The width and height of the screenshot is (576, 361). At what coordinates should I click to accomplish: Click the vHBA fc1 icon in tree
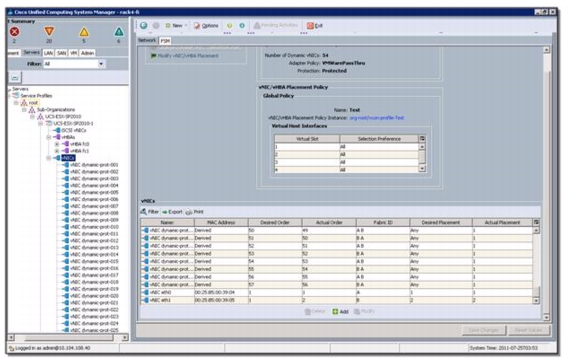[x=66, y=151]
